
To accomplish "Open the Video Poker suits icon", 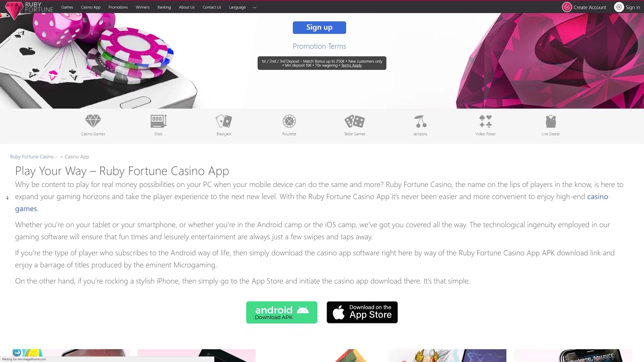I will pos(486,121).
